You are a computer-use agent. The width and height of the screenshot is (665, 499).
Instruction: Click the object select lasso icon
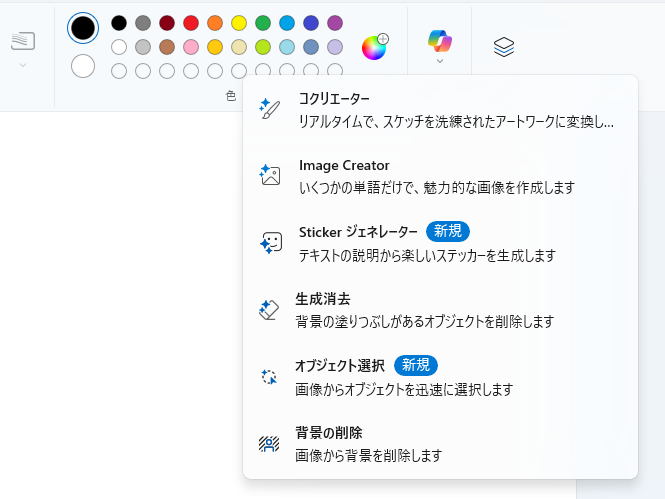(269, 376)
